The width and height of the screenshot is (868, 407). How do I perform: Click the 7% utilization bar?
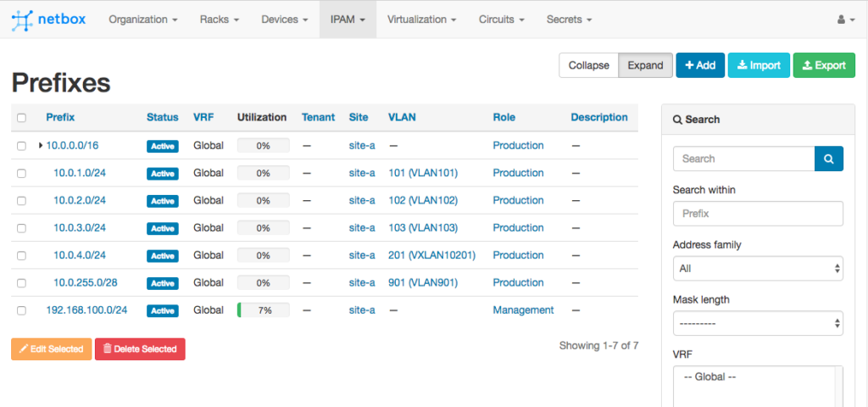(x=264, y=310)
